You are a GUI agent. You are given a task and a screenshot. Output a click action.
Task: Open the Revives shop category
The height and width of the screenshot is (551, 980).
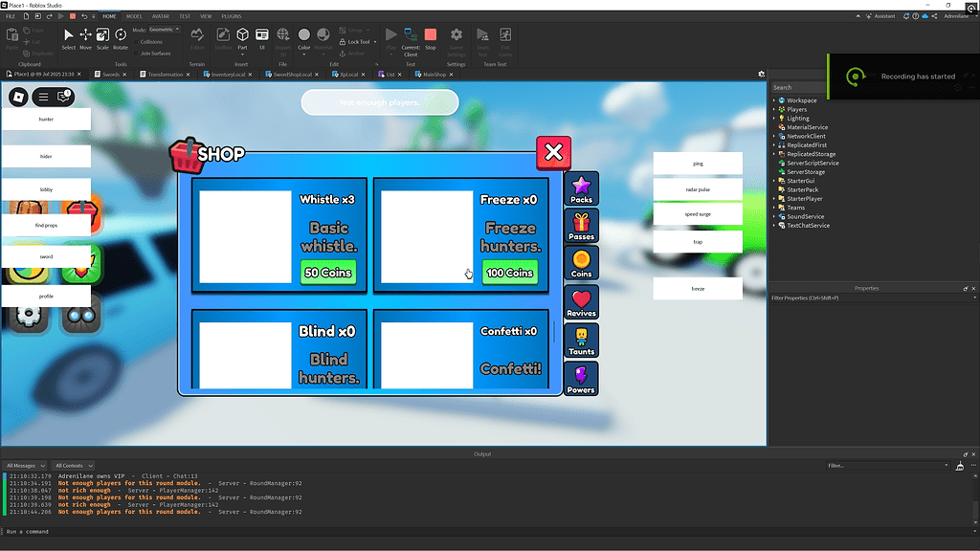pos(581,303)
